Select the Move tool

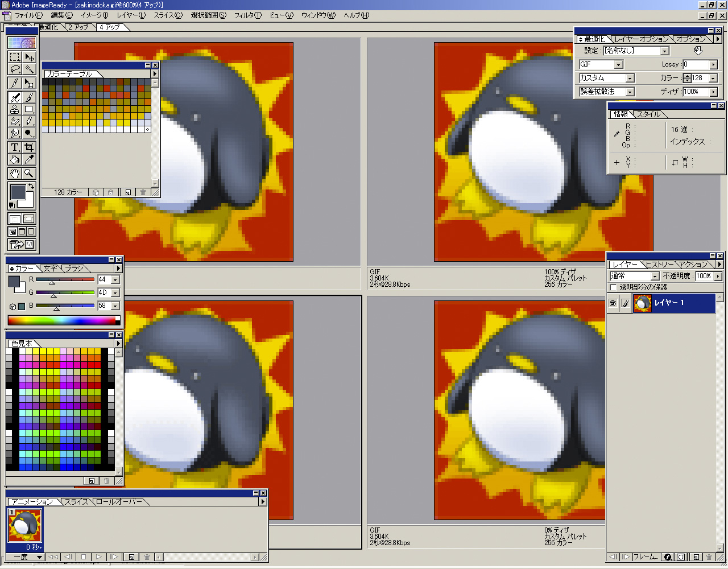[x=29, y=57]
